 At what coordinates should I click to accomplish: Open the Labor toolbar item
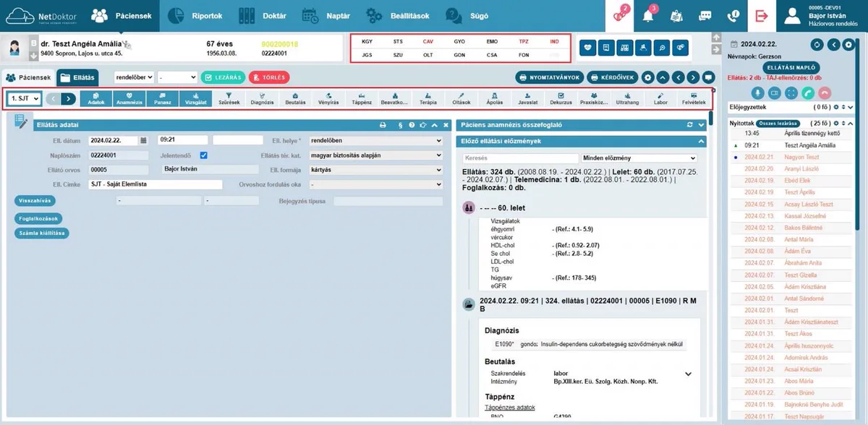click(660, 99)
